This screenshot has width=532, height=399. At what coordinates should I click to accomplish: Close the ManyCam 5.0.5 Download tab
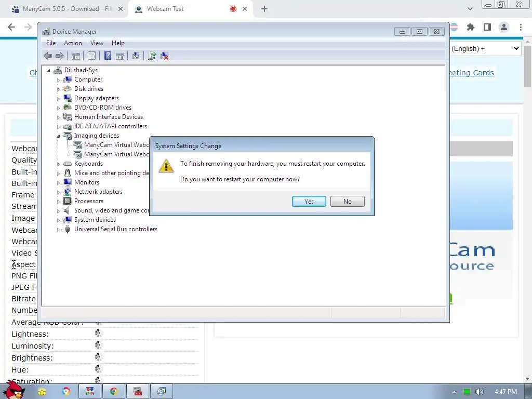click(121, 9)
